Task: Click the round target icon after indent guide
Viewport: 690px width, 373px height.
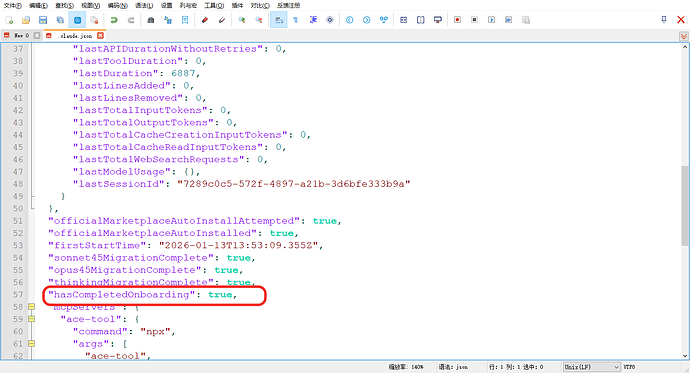Action: click(x=330, y=20)
